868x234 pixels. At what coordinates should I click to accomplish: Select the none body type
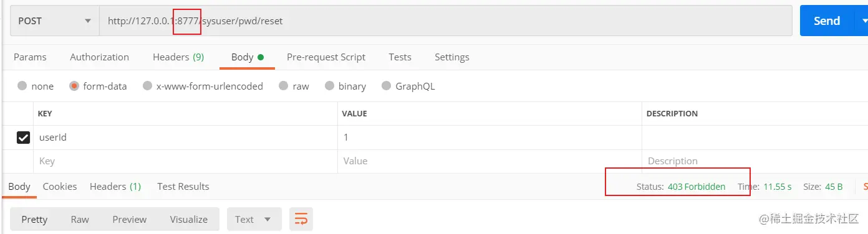click(x=36, y=86)
